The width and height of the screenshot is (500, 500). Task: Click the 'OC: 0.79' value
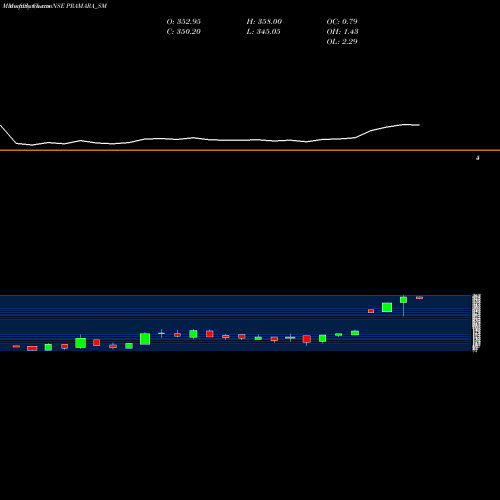coord(342,21)
